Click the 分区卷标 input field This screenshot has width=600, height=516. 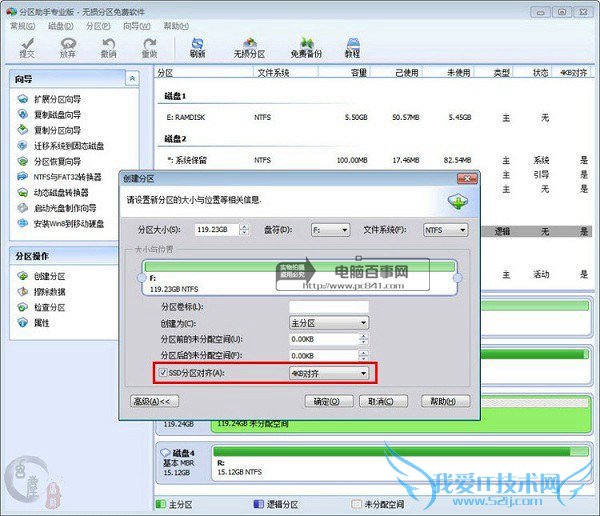[329, 307]
